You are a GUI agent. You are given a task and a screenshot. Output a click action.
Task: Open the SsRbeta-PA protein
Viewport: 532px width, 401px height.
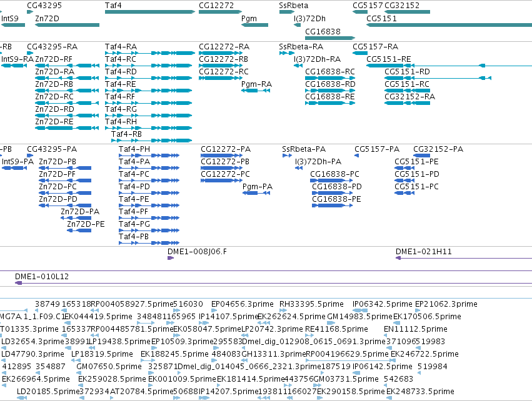[304, 149]
